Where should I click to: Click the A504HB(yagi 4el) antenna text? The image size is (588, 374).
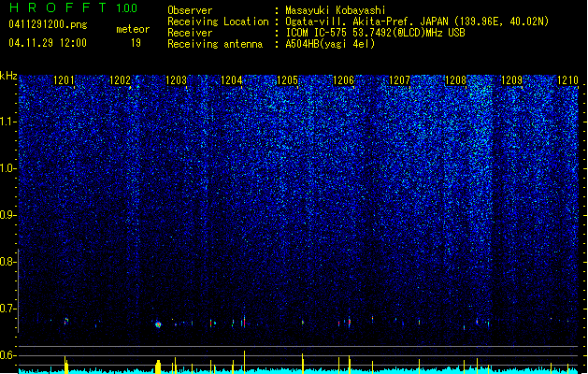coord(330,44)
